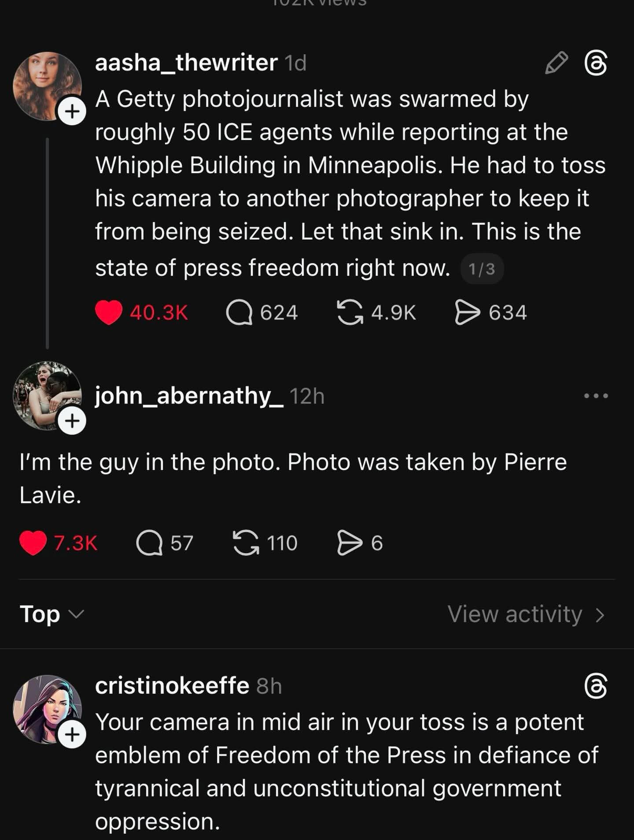Open the three-dot menu on john_abernathy_'s post
Screen dimensions: 634x840
pos(596,396)
